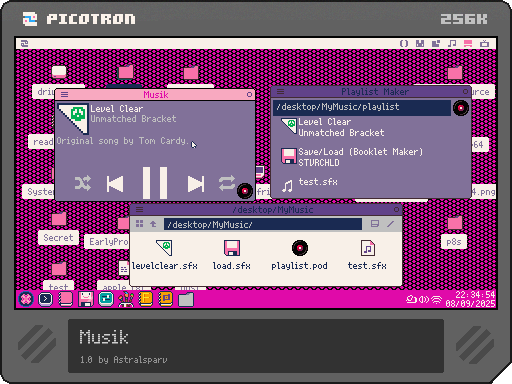Switch to map editor workspace
The image size is (512, 384).
(x=436, y=44)
